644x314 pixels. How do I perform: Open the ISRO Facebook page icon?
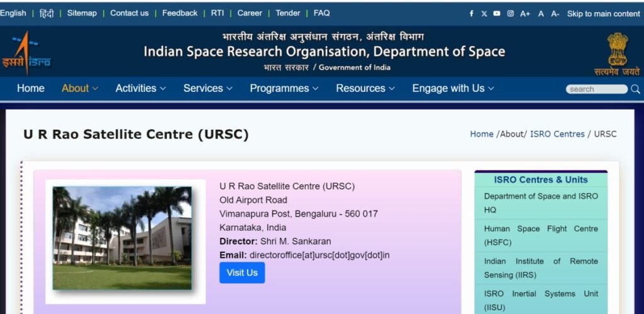[x=472, y=14]
